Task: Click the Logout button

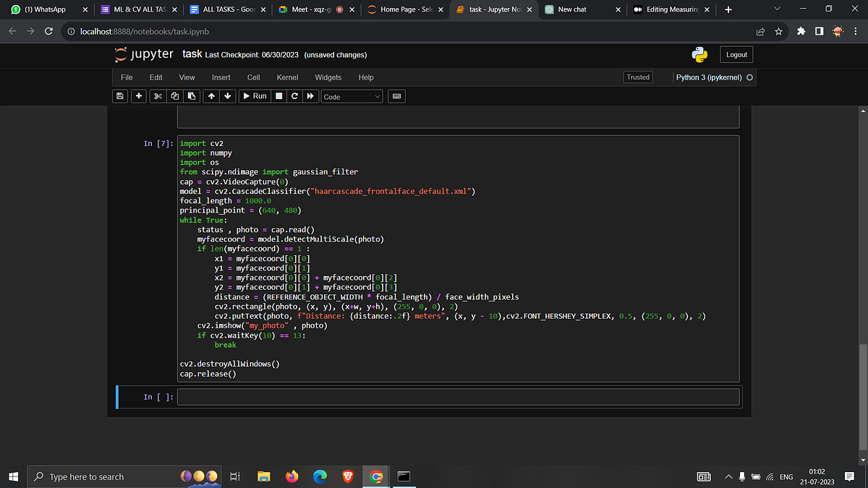Action: [736, 55]
